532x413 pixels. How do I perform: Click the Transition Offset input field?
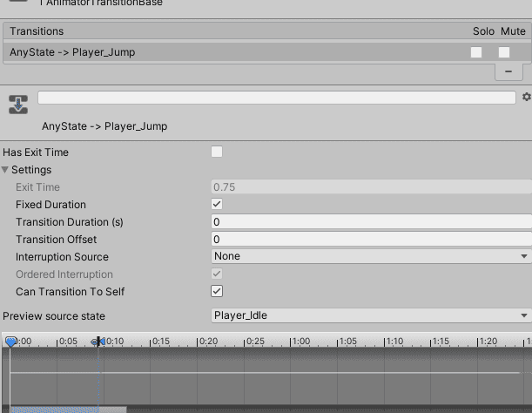pos(371,240)
